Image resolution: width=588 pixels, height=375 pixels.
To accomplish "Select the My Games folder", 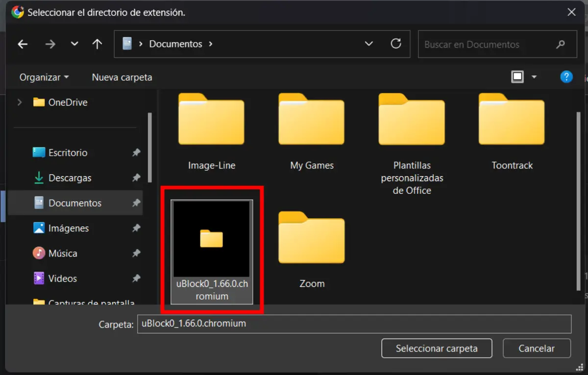I will tap(312, 120).
